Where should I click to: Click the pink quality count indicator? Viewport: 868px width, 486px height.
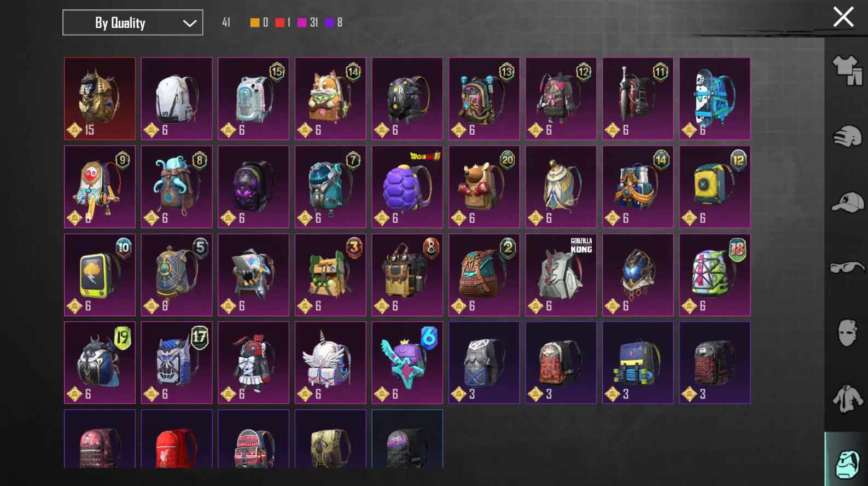[307, 22]
